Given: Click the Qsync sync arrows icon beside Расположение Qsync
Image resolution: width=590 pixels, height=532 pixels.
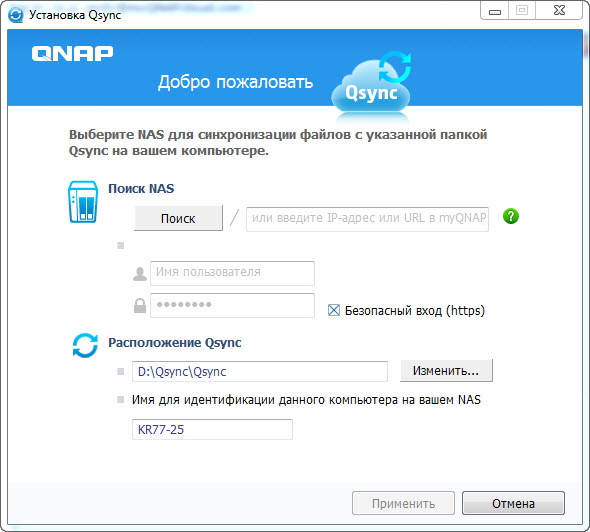Looking at the screenshot, I should tap(85, 345).
